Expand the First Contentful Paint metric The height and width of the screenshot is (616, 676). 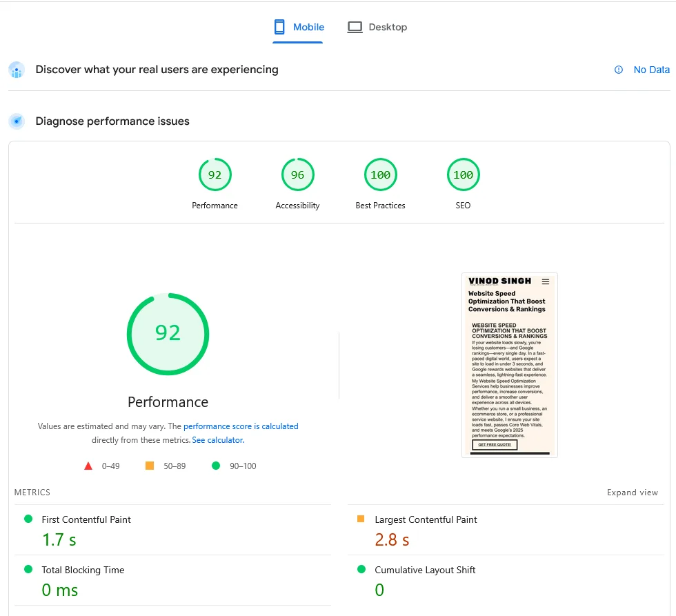(x=86, y=519)
